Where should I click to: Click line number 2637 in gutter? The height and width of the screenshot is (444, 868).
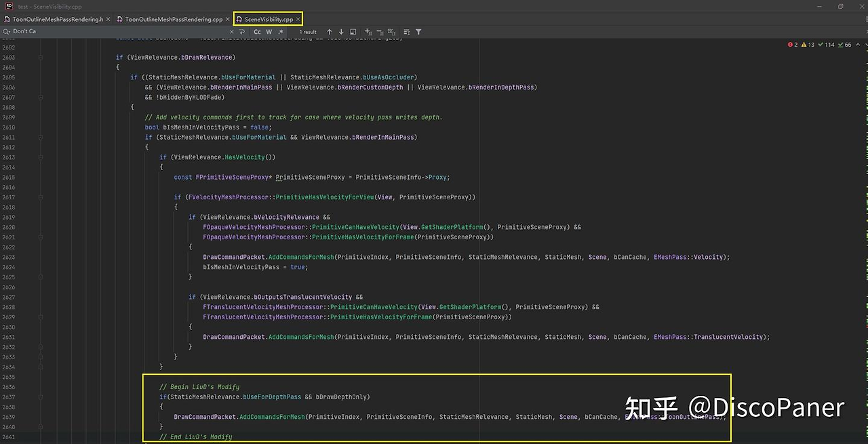8,397
